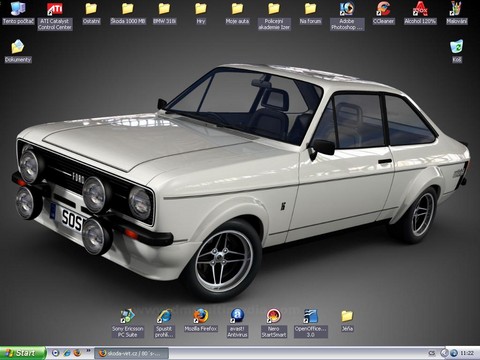480x360 pixels.
Task: Select the Koš recycle bin
Action: pyautogui.click(x=457, y=51)
